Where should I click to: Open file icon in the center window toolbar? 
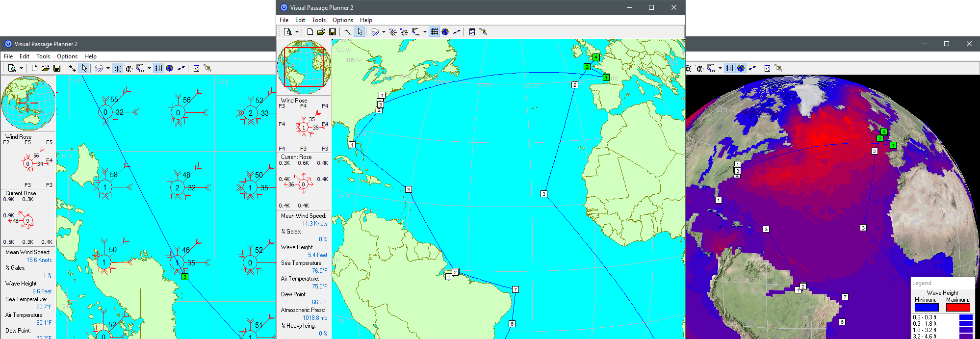pyautogui.click(x=321, y=32)
